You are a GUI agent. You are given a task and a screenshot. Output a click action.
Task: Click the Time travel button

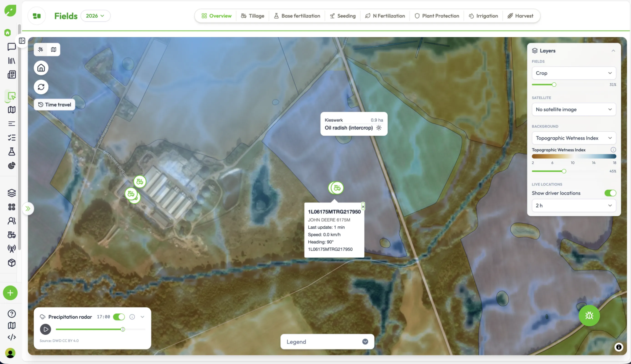(x=54, y=104)
